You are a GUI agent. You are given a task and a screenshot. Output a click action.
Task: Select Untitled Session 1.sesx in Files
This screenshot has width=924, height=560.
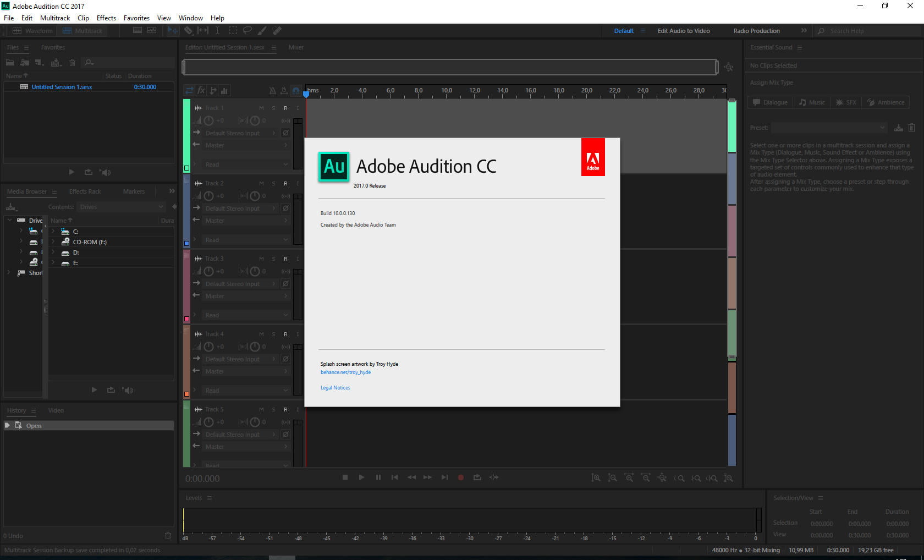pos(62,87)
